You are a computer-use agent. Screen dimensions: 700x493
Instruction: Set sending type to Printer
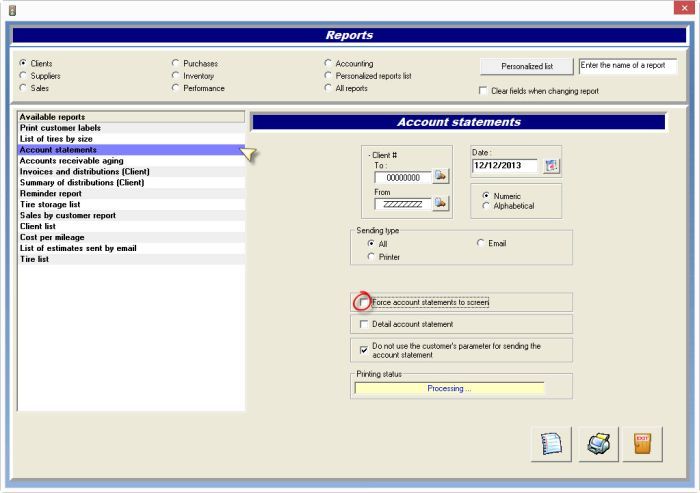tap(371, 257)
